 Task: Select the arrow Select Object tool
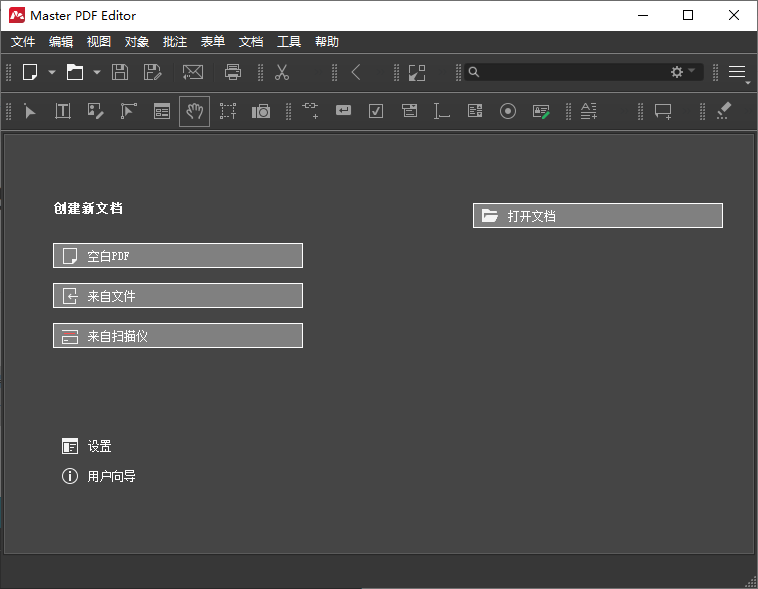[x=29, y=111]
